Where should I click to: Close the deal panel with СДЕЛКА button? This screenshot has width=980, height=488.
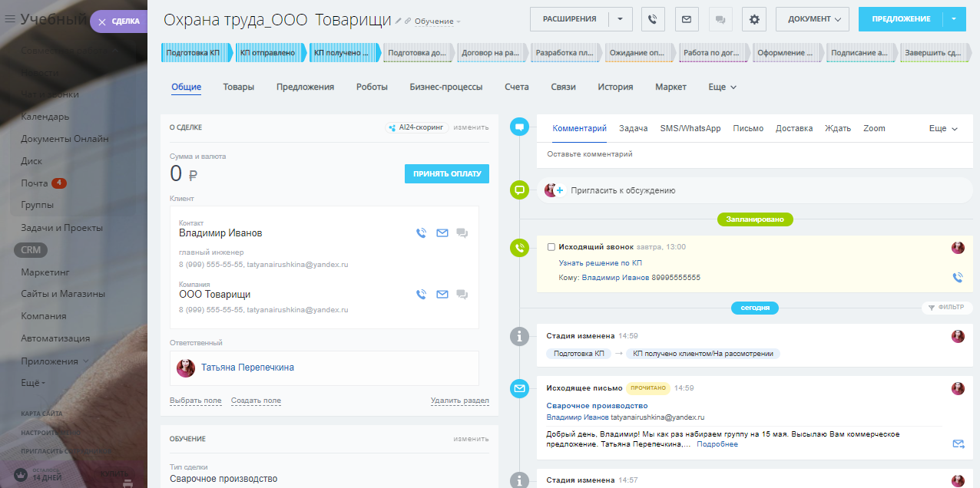point(119,21)
